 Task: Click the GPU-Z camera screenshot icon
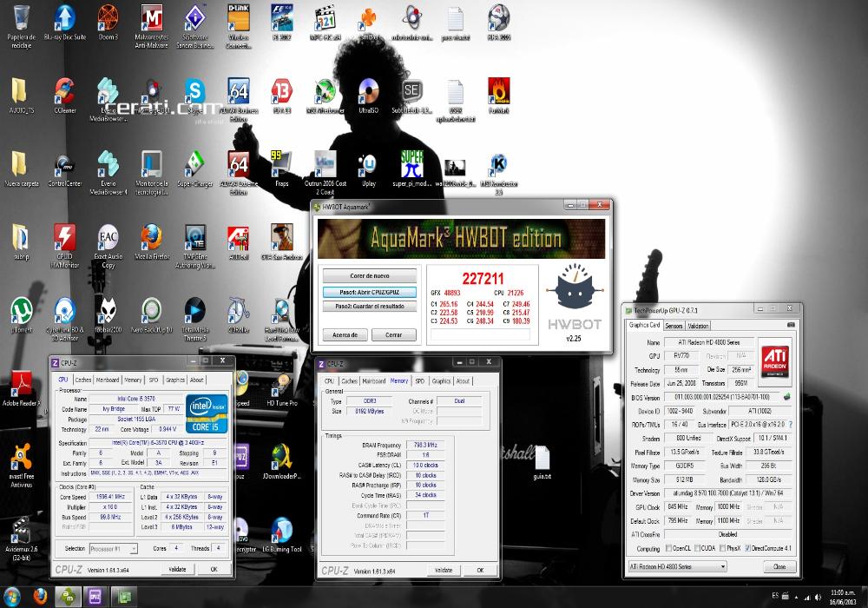tap(791, 325)
